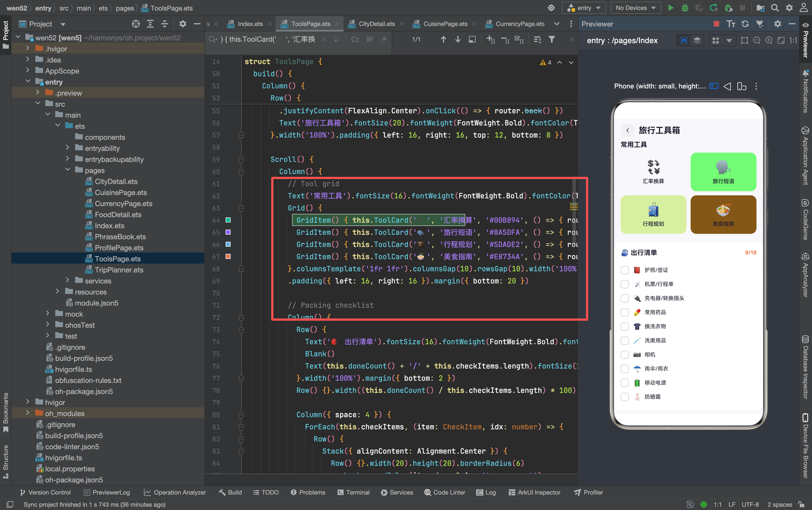Click the locate target crosshair icon in Project panel
Viewport: 812px width, 510px height.
pos(136,23)
